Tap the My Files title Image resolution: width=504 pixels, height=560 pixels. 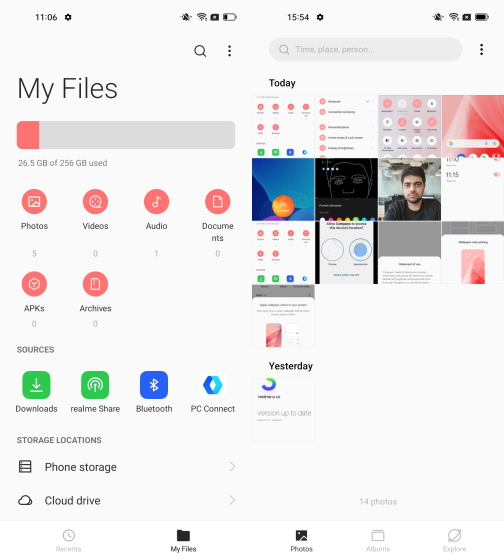[68, 89]
